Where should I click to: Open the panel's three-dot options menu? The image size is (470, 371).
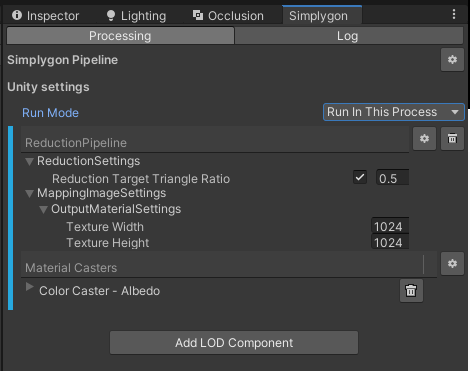[x=454, y=14]
